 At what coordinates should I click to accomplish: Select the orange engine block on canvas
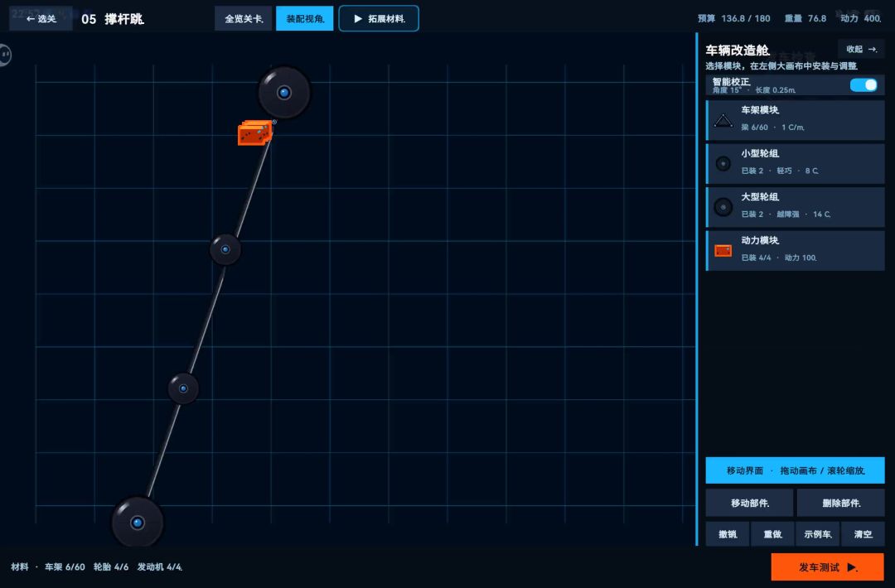(x=254, y=133)
